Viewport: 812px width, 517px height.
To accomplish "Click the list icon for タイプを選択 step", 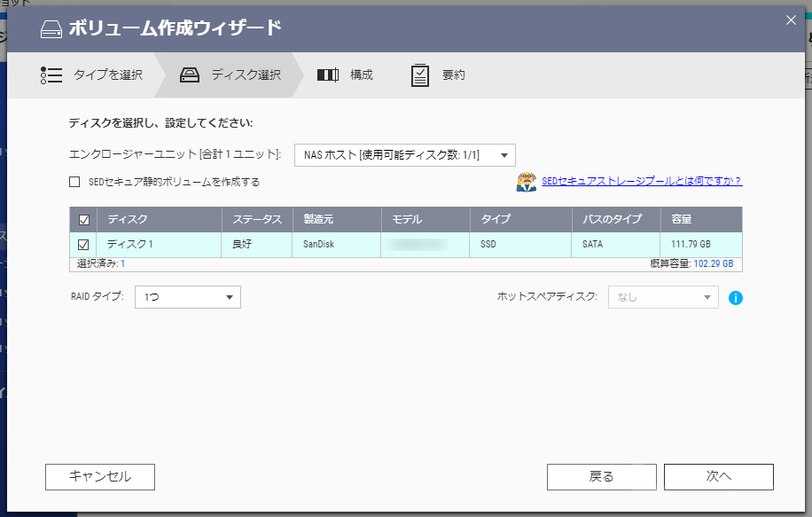I will pyautogui.click(x=51, y=75).
